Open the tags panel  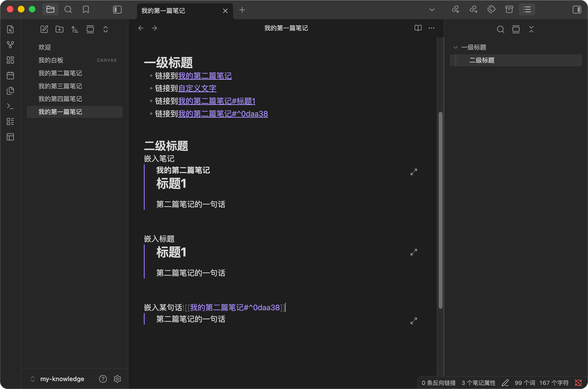pyautogui.click(x=491, y=9)
